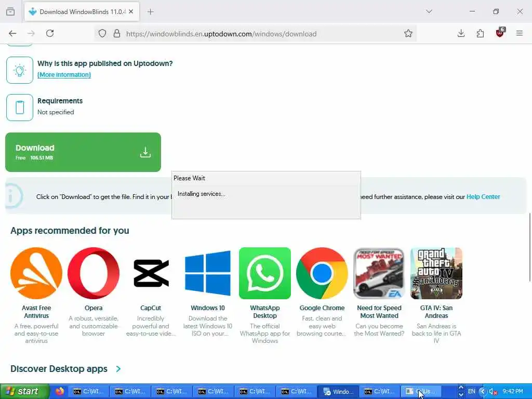Reload the current page
This screenshot has height=399, width=532.
pyautogui.click(x=50, y=33)
